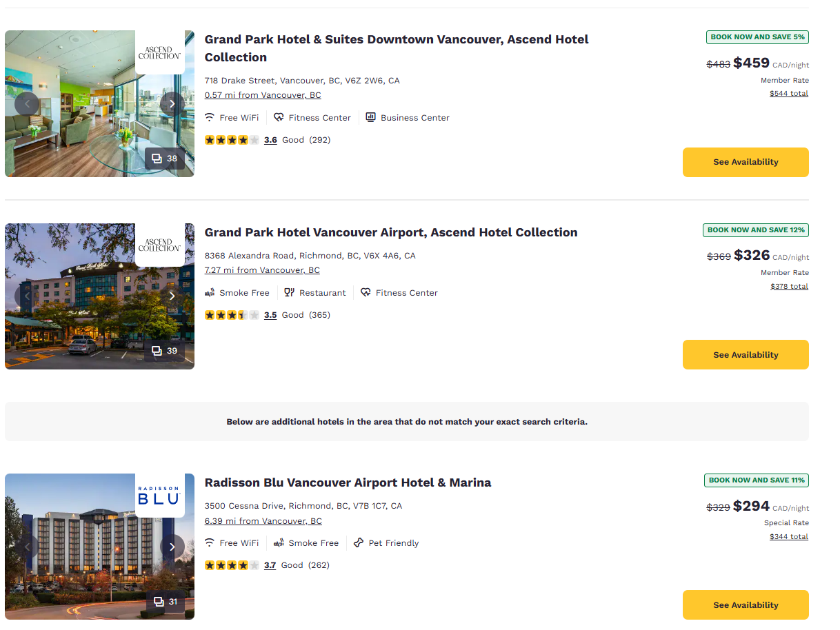Show next photo of Grand Park Hotel & Suites Downtown
Screen dimensions: 840x630
[x=172, y=104]
